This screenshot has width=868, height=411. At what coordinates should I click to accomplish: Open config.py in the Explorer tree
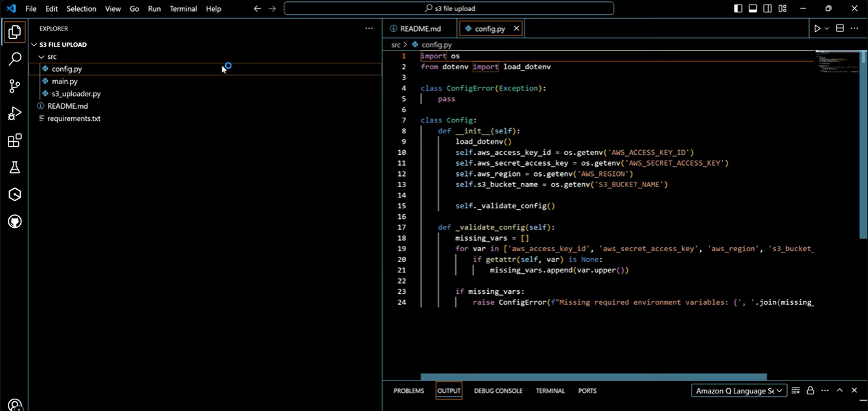(x=205, y=69)
